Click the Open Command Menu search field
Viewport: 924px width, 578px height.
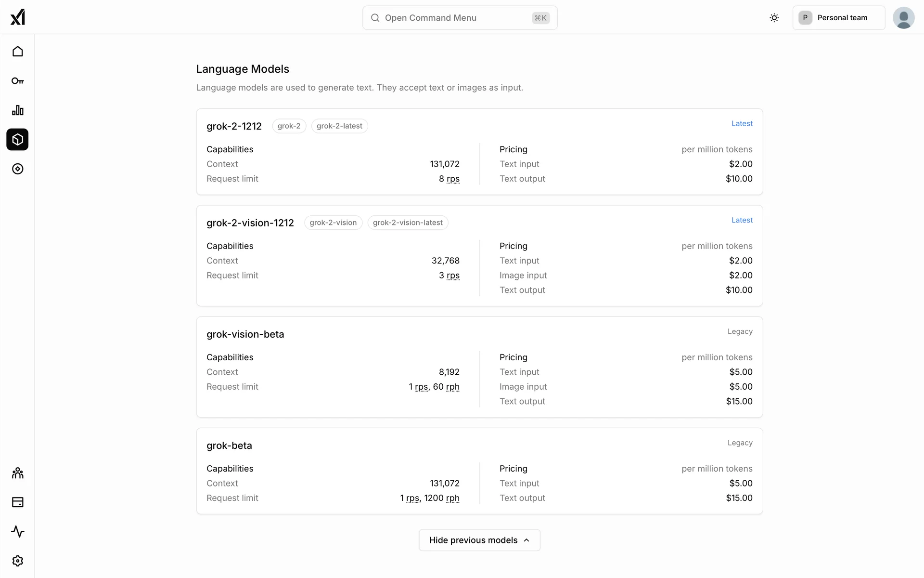click(x=460, y=18)
